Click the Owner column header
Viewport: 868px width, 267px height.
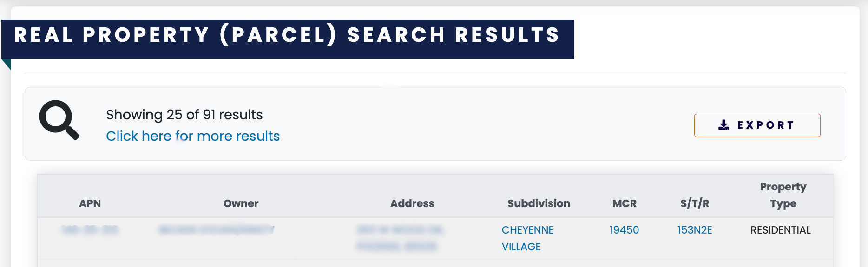coord(241,203)
